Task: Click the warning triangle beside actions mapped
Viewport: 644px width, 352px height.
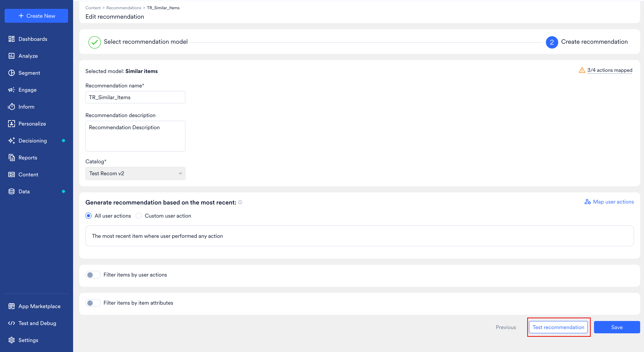Action: click(582, 70)
